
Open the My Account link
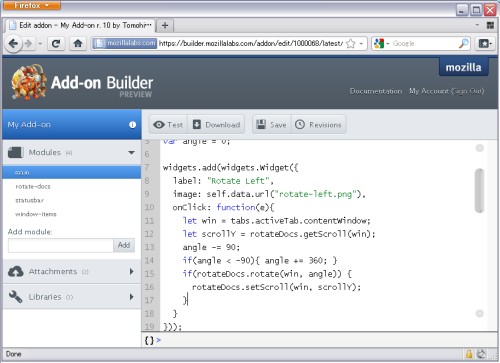point(429,91)
